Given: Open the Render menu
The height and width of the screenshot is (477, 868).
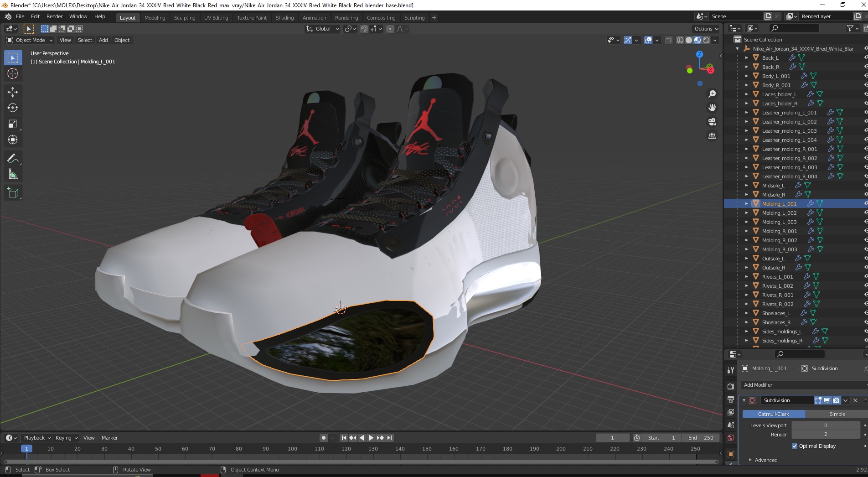Looking at the screenshot, I should [x=54, y=16].
